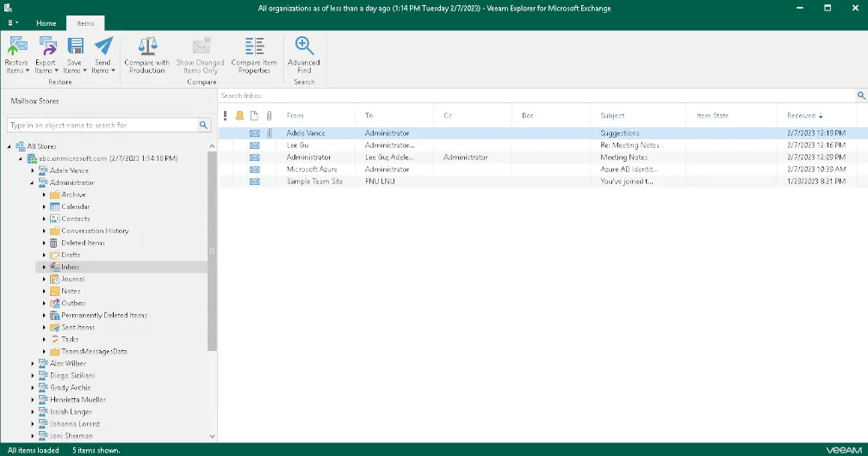Select the Re: Meeting Notes email
Screen dimensions: 868x456
629,145
